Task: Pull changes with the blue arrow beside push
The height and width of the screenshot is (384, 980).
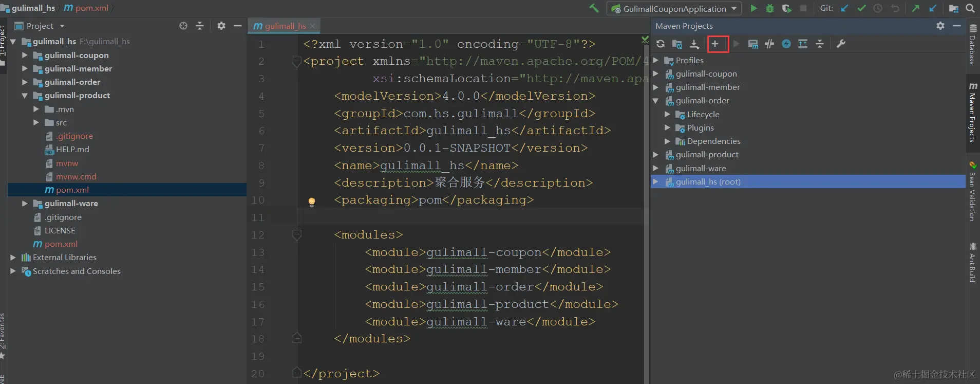Action: click(x=933, y=8)
